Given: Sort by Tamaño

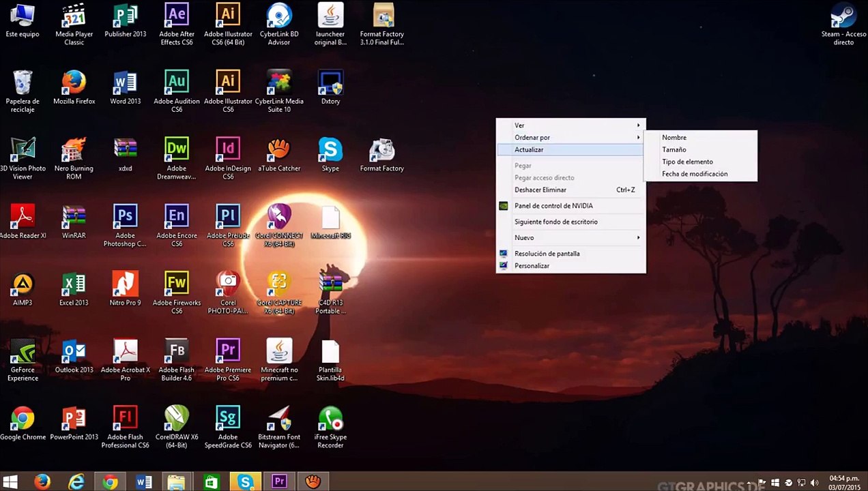Looking at the screenshot, I should [700, 150].
